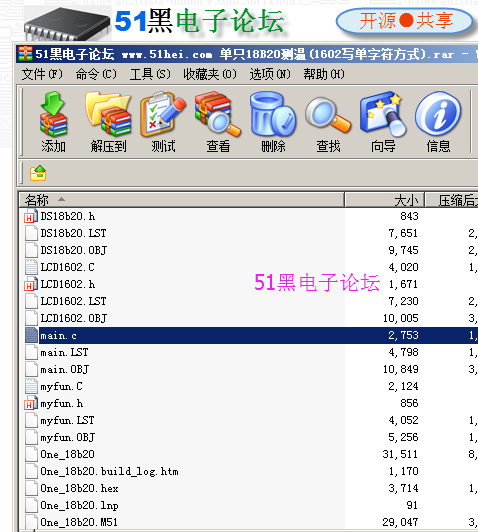The width and height of the screenshot is (478, 532).
Task: Open the Help (帮助) menu
Action: pos(324,74)
